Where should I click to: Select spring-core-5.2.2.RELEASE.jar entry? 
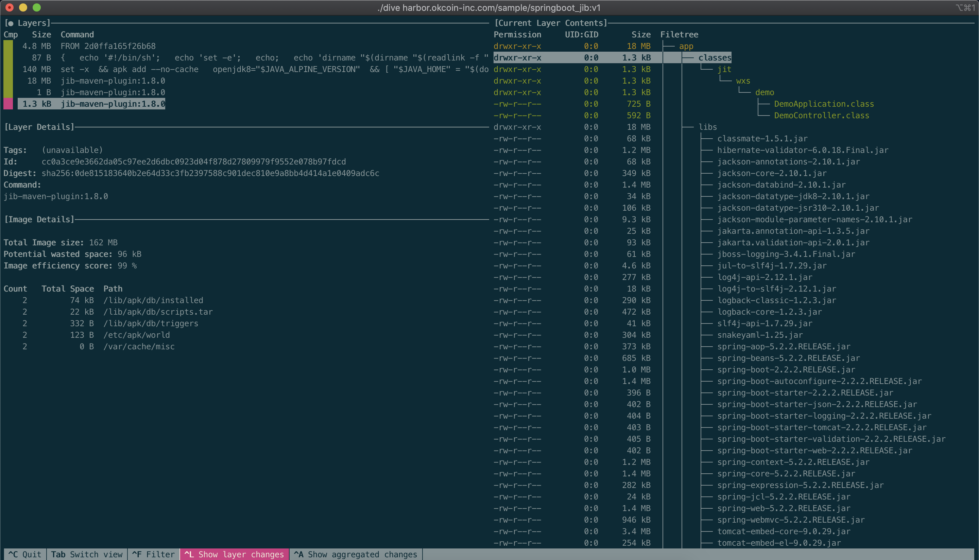click(x=786, y=473)
